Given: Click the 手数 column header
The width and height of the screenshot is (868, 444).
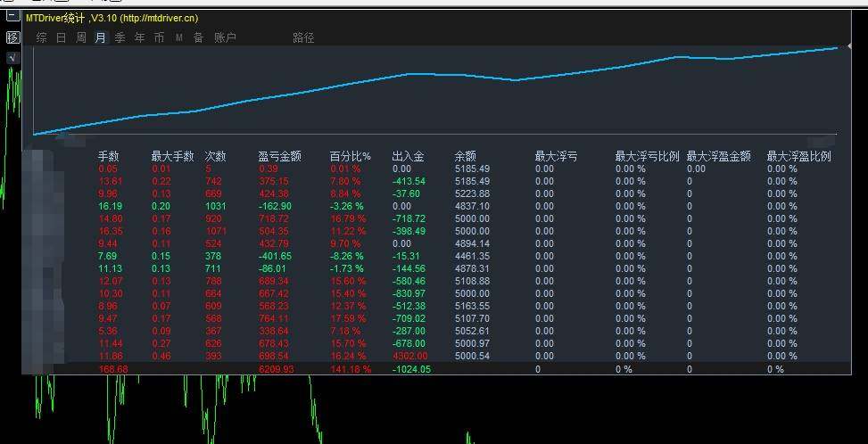Looking at the screenshot, I should (109, 157).
